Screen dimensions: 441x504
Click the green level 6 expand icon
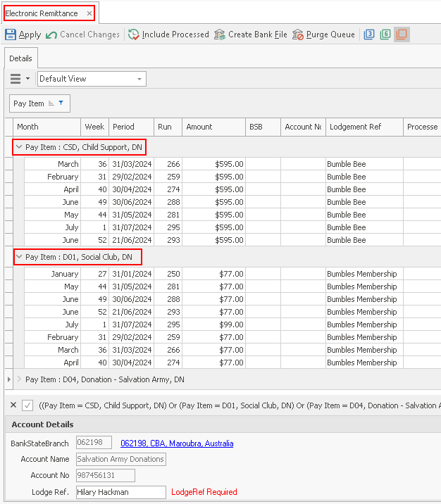click(385, 34)
